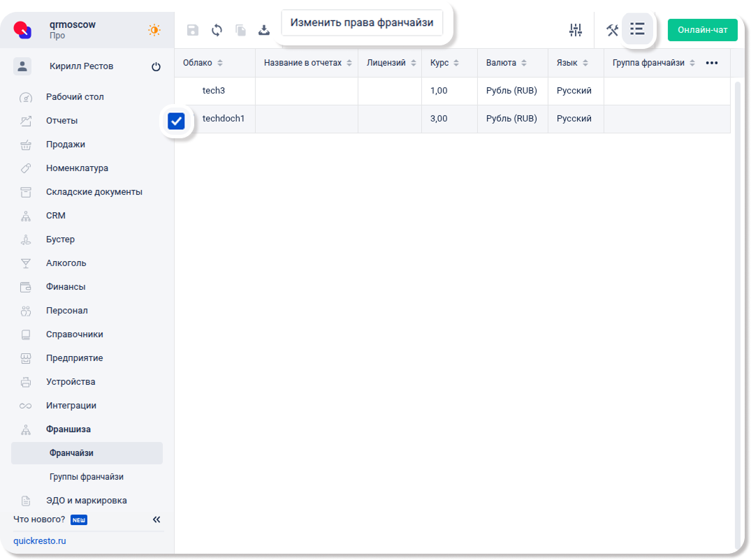The width and height of the screenshot is (751, 560).
Task: Open Номенклатура menu item
Action: pyautogui.click(x=77, y=168)
